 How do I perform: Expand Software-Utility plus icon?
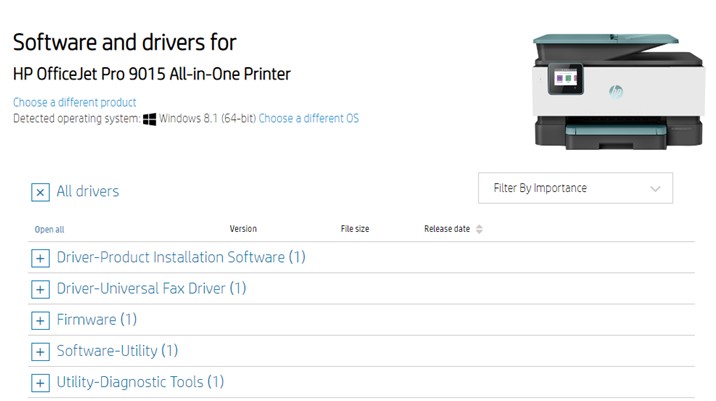[40, 352]
